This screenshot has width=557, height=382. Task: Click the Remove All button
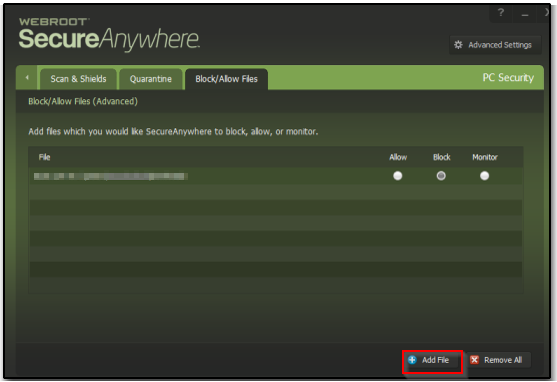pos(498,360)
